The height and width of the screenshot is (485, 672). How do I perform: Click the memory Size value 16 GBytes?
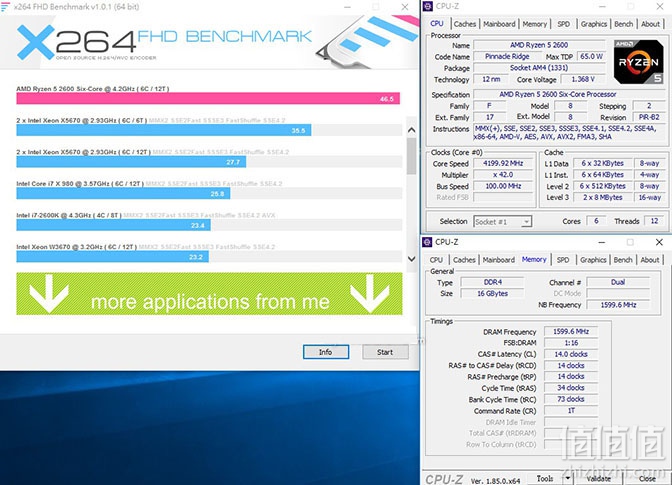pos(492,293)
